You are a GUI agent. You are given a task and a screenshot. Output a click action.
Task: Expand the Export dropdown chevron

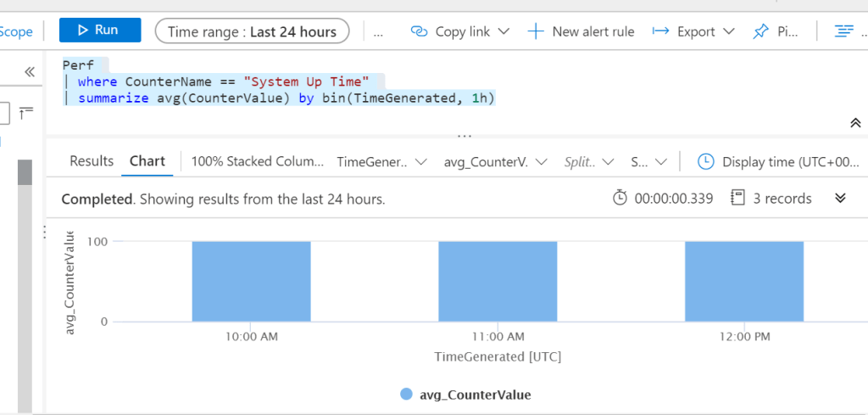[729, 31]
